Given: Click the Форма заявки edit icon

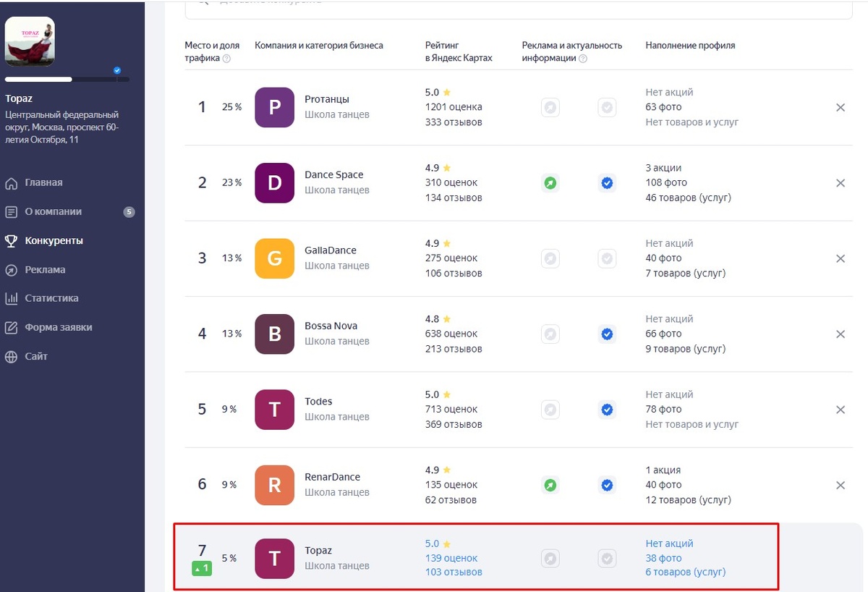Looking at the screenshot, I should click(11, 327).
